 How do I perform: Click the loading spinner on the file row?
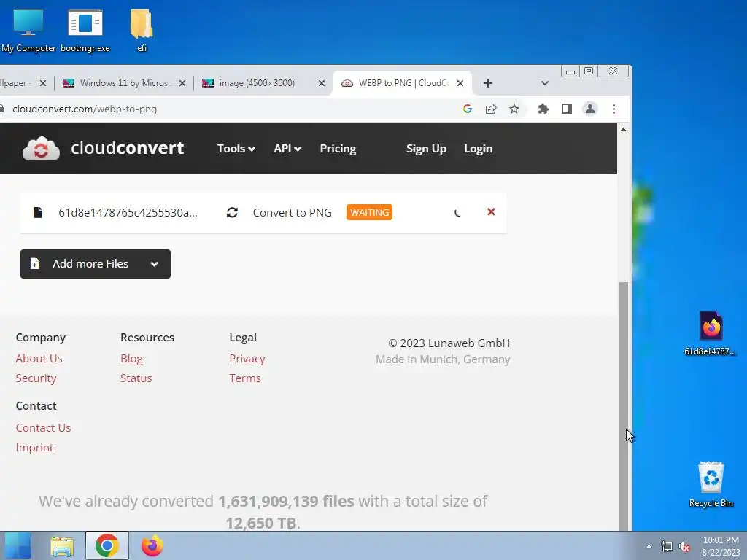(458, 213)
